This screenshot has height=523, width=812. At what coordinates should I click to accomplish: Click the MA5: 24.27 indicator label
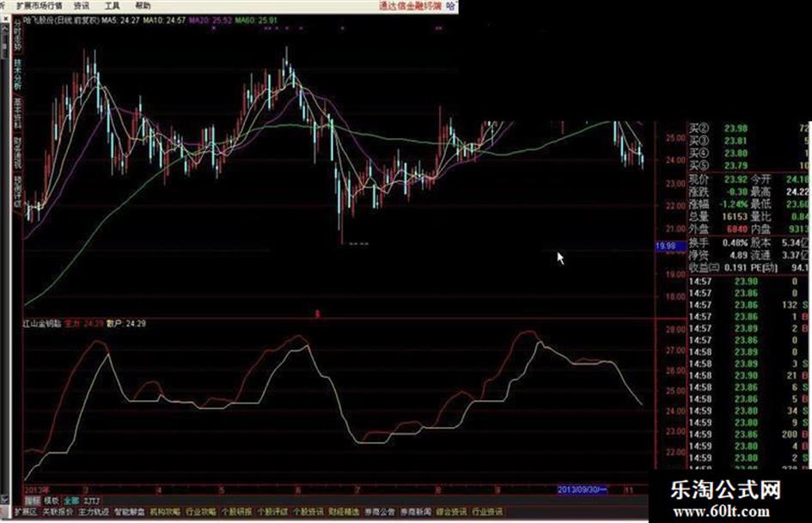[x=120, y=21]
